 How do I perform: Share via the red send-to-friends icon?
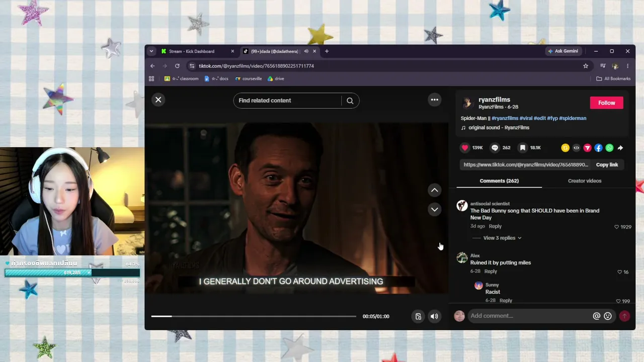[587, 148]
